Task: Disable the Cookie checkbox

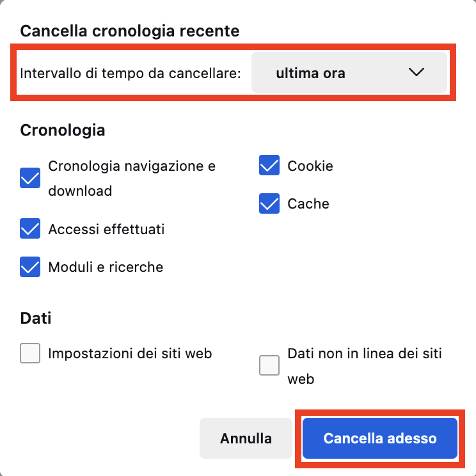Action: [269, 166]
